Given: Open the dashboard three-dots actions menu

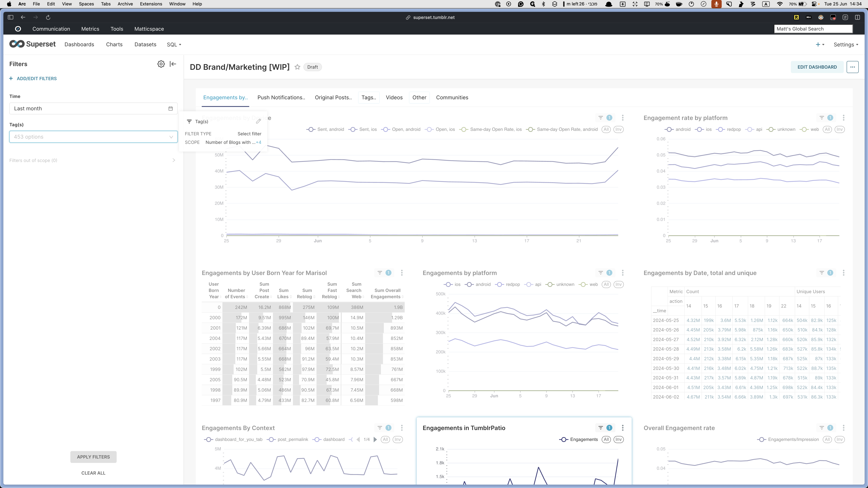Looking at the screenshot, I should (852, 67).
